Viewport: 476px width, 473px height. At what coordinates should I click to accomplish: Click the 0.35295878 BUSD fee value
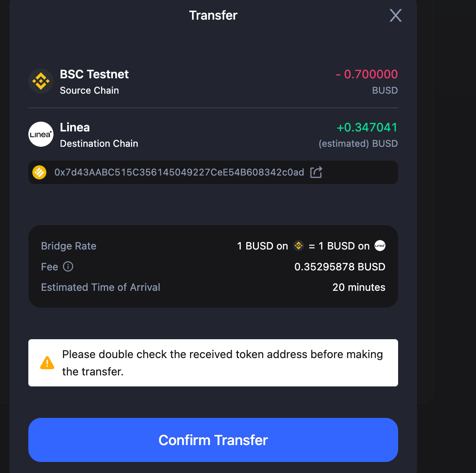(340, 267)
